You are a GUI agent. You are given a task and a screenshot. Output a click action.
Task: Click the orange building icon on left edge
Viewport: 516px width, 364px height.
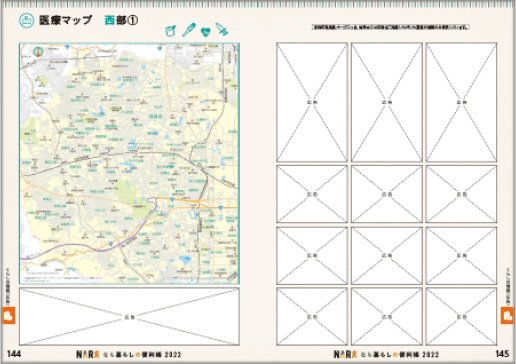pos(8,316)
